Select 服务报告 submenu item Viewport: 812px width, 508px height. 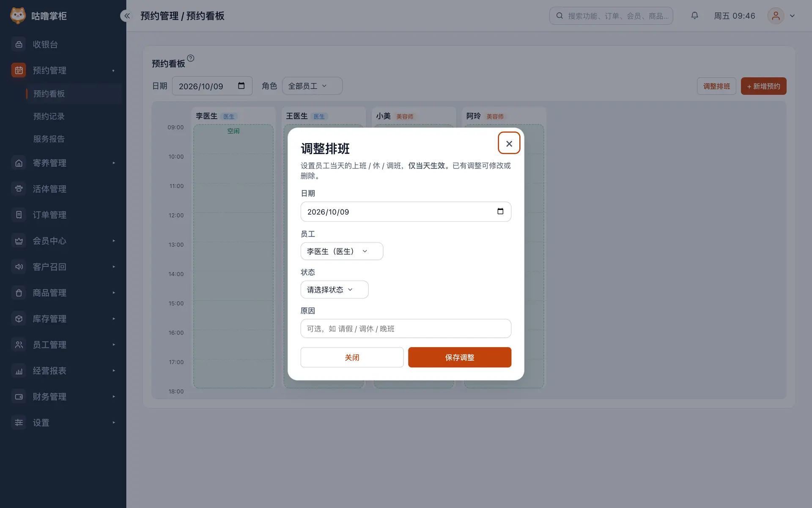pyautogui.click(x=74, y=139)
